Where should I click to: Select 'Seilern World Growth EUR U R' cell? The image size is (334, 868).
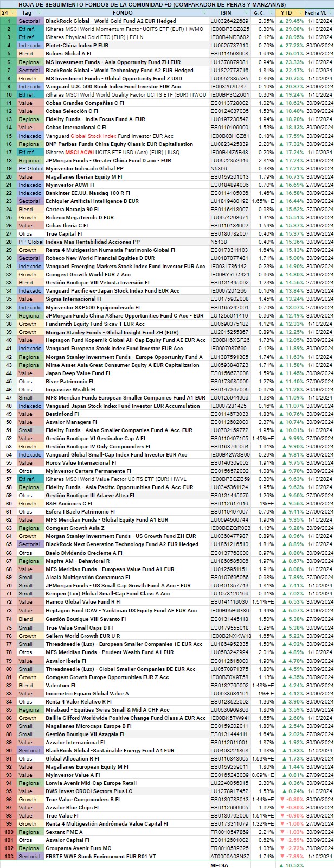126,636
